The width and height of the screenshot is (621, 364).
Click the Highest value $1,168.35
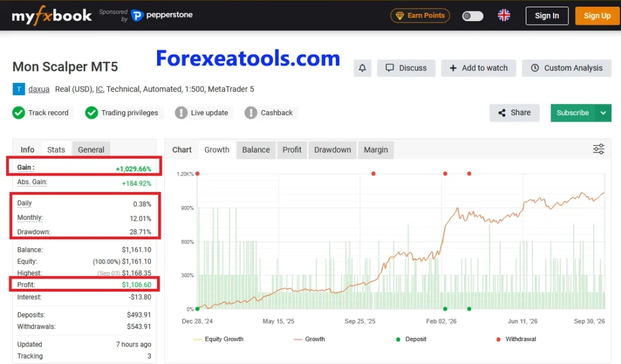pyautogui.click(x=136, y=273)
